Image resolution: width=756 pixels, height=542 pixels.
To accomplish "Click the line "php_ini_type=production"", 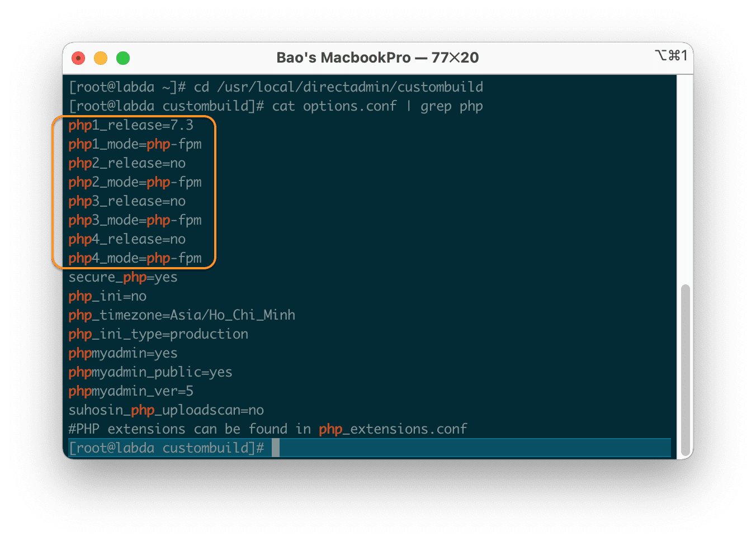I will (x=158, y=335).
